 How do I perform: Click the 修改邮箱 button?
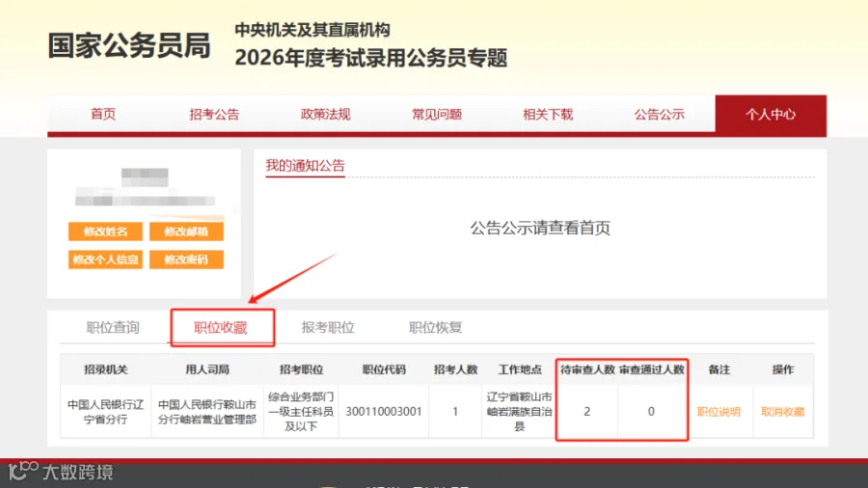(x=186, y=231)
